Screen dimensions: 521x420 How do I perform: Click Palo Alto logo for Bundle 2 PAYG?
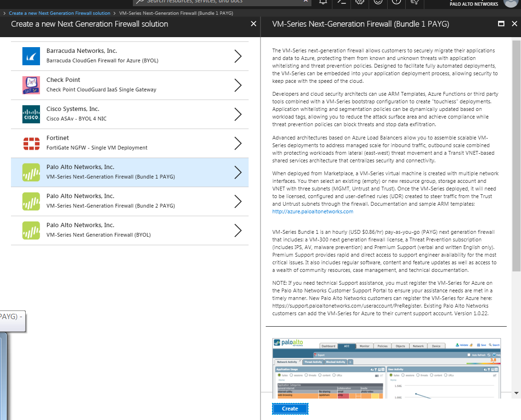click(x=31, y=201)
